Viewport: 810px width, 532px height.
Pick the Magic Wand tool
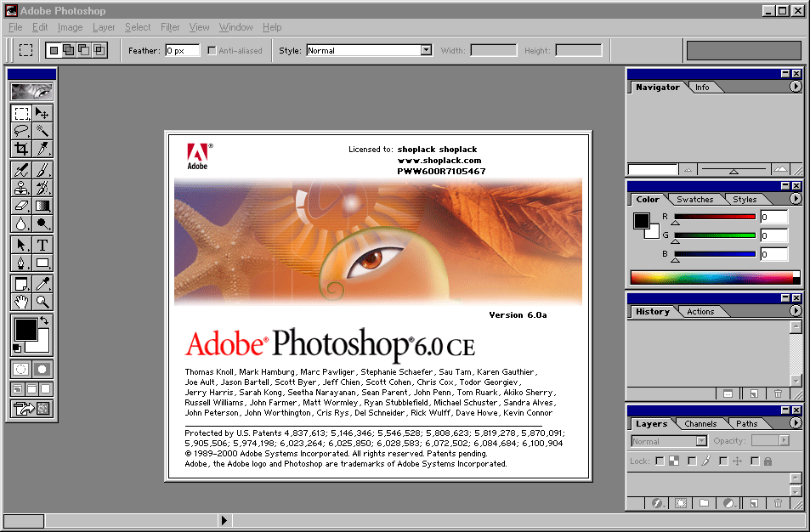coord(42,131)
